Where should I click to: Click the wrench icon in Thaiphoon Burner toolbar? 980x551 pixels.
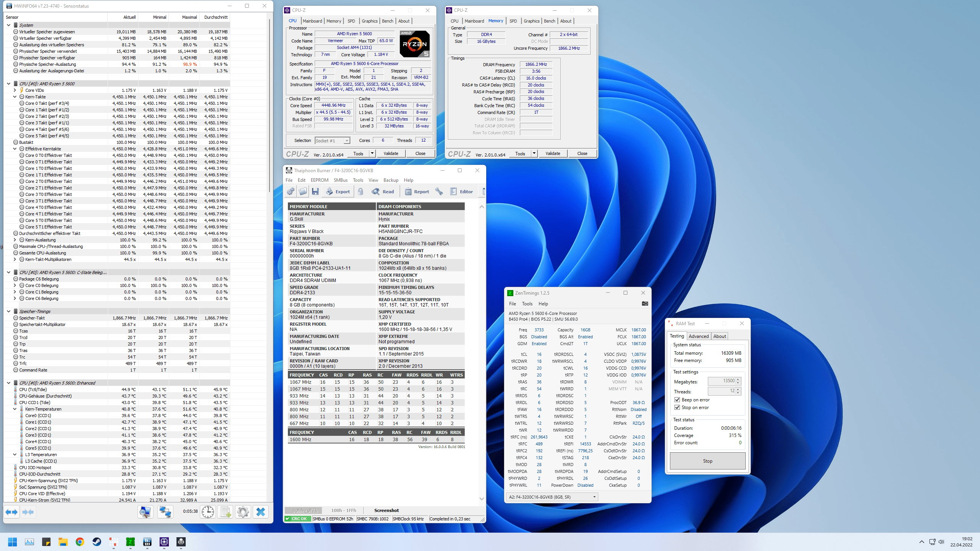(x=439, y=192)
